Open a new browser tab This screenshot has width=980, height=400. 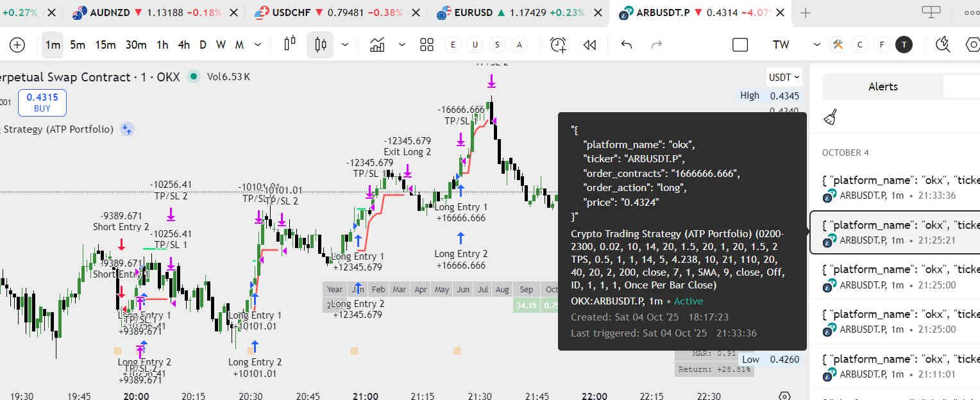pos(806,13)
